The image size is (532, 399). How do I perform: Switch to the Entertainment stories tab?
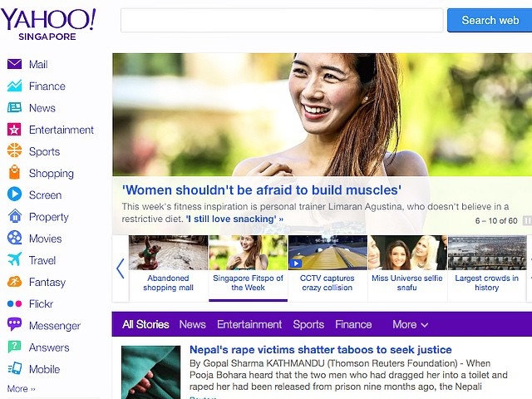pos(249,324)
